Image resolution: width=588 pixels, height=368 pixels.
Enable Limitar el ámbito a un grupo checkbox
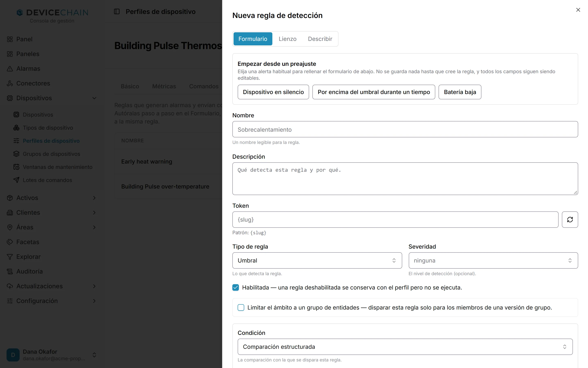(x=241, y=307)
